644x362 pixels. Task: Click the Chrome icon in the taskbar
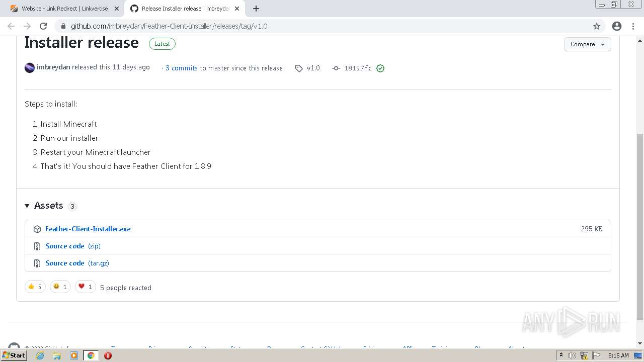(91, 355)
